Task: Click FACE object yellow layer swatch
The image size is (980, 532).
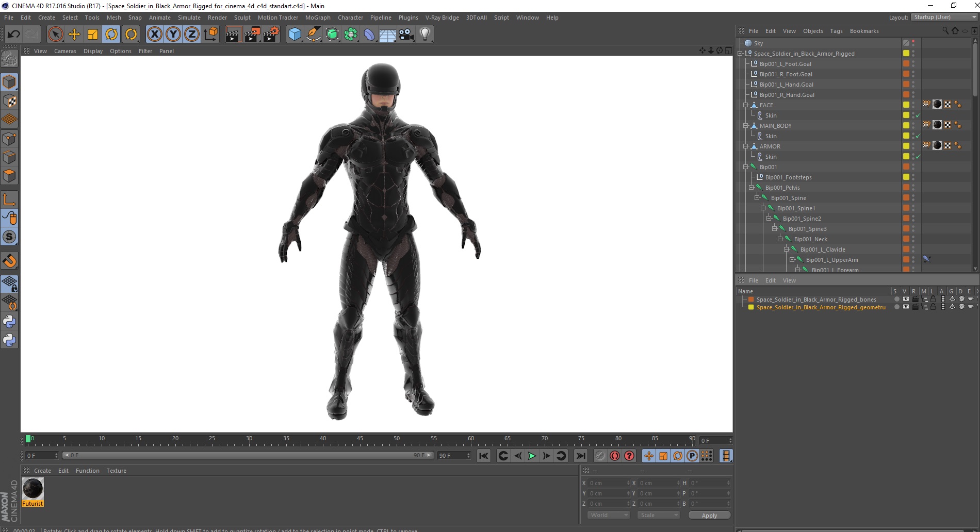Action: (906, 105)
